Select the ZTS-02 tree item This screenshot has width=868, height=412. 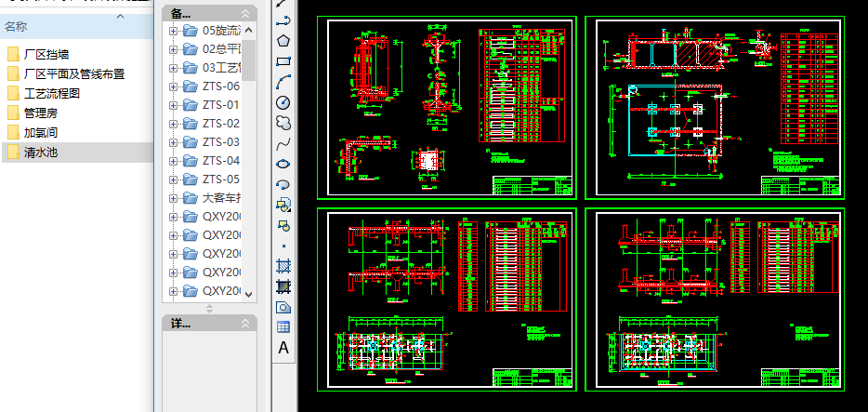pyautogui.click(x=221, y=124)
